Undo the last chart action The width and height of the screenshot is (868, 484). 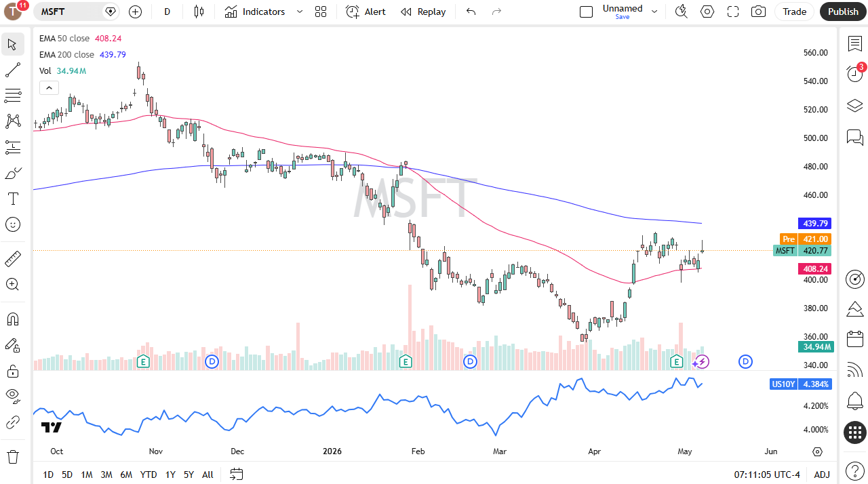471,12
